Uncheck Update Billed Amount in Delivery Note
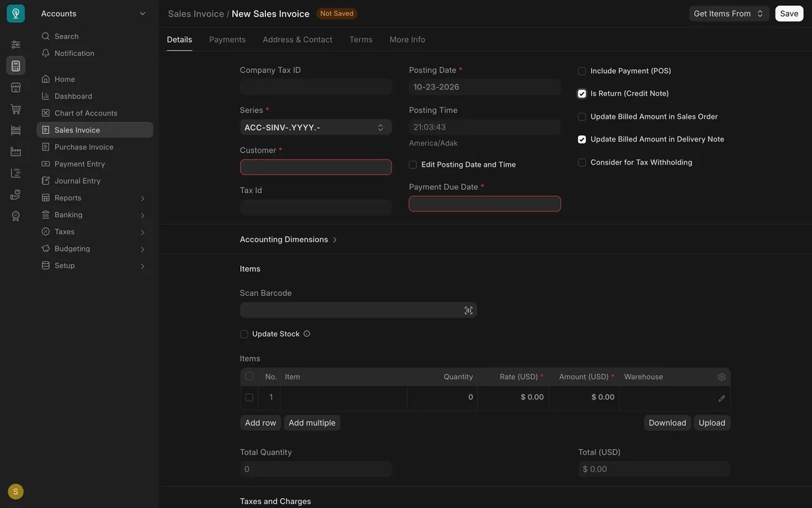 point(582,140)
